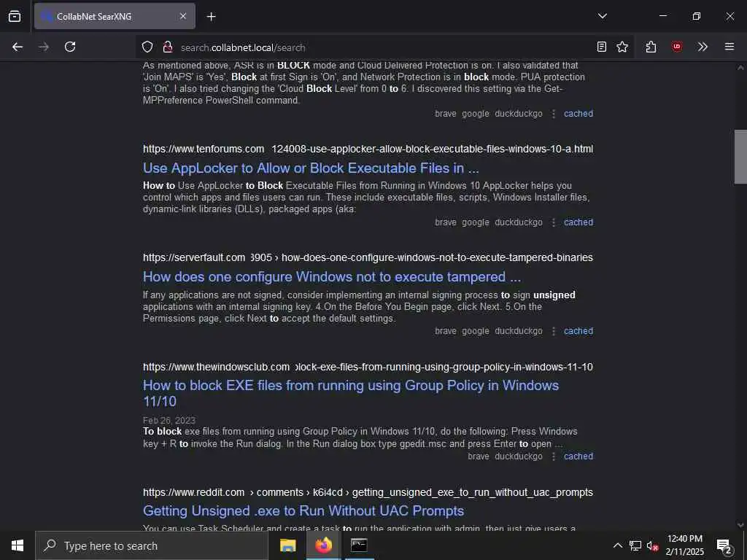The image size is (747, 560).
Task: Open uBlock Origin extension icon
Action: [676, 47]
